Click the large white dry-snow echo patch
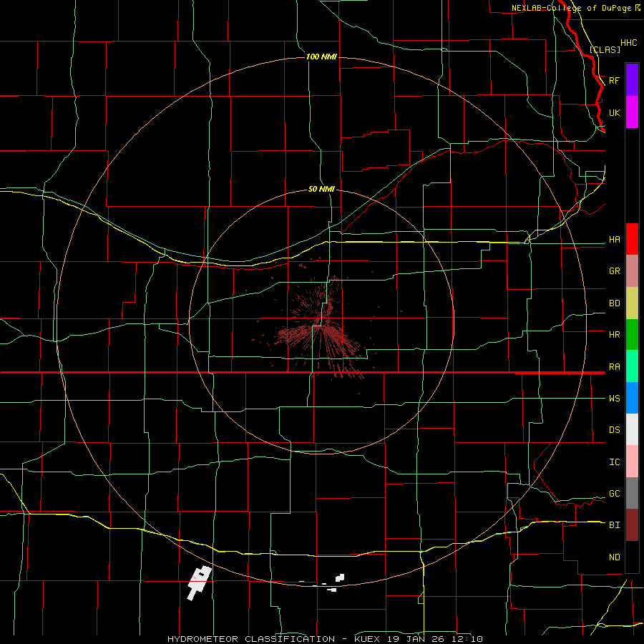Image resolution: width=644 pixels, height=644 pixels. pos(199,582)
